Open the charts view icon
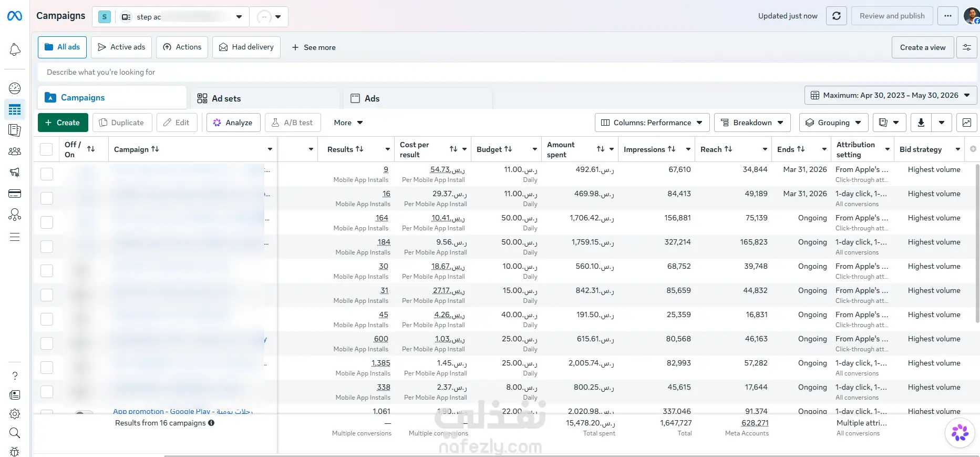The width and height of the screenshot is (980, 457). coord(967,123)
